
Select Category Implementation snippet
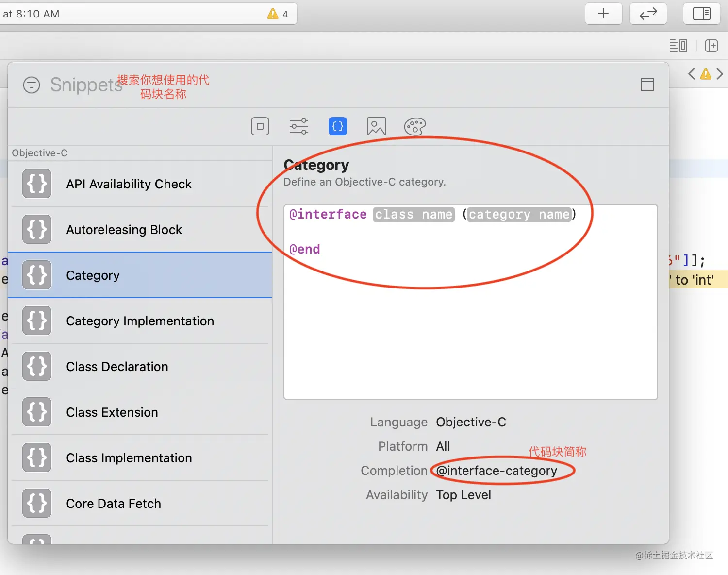pyautogui.click(x=140, y=321)
